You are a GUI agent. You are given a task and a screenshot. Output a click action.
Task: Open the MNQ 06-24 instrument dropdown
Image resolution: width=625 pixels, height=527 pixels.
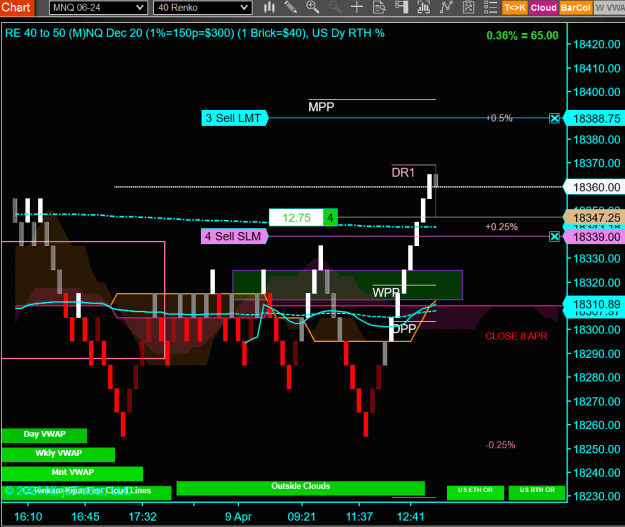[98, 8]
